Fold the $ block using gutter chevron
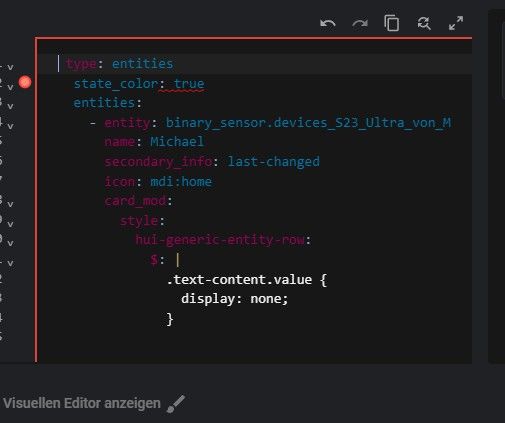The image size is (505, 423). coord(10,263)
